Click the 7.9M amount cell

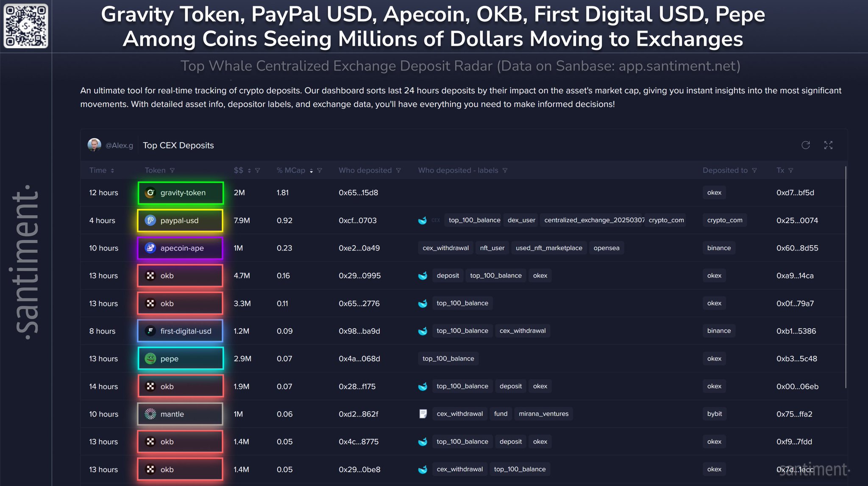pyautogui.click(x=242, y=220)
